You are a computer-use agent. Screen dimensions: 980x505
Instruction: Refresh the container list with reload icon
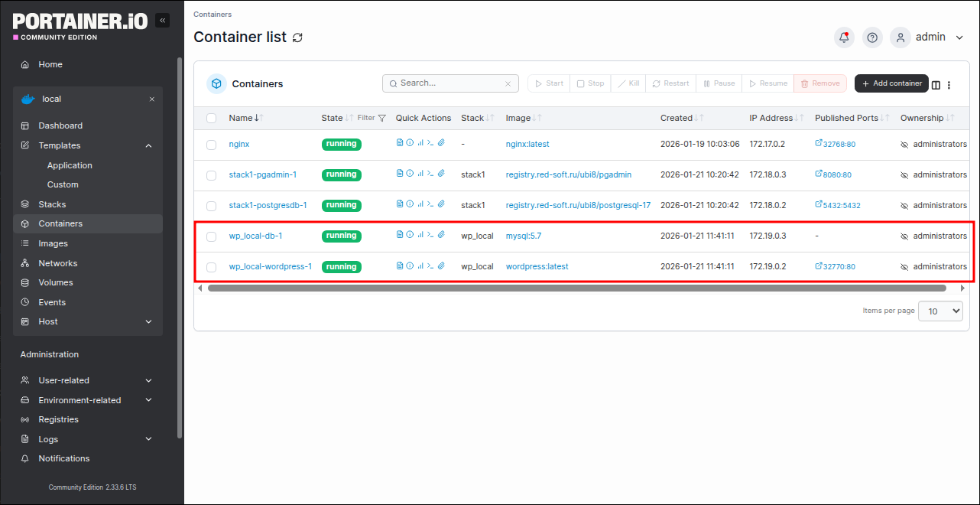click(x=297, y=37)
